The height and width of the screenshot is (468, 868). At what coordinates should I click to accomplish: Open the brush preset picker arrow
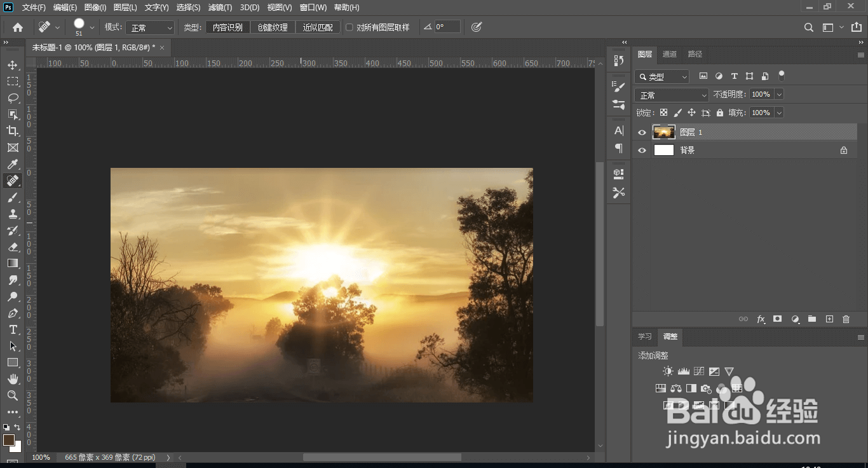pyautogui.click(x=92, y=27)
